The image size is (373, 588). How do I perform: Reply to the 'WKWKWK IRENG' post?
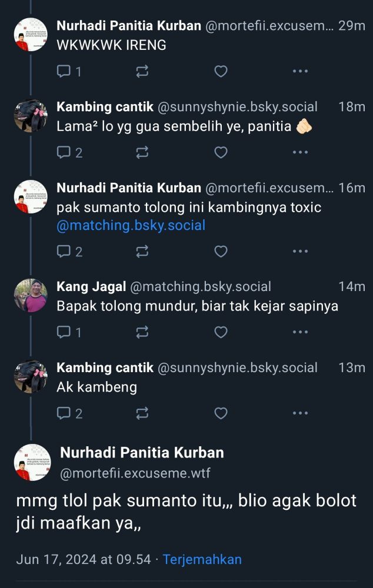tap(69, 71)
